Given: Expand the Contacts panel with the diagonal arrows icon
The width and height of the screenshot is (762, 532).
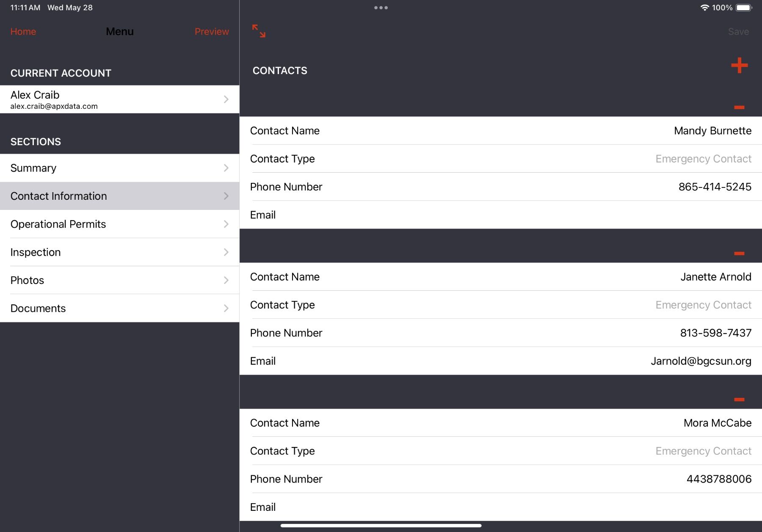Looking at the screenshot, I should (x=259, y=32).
